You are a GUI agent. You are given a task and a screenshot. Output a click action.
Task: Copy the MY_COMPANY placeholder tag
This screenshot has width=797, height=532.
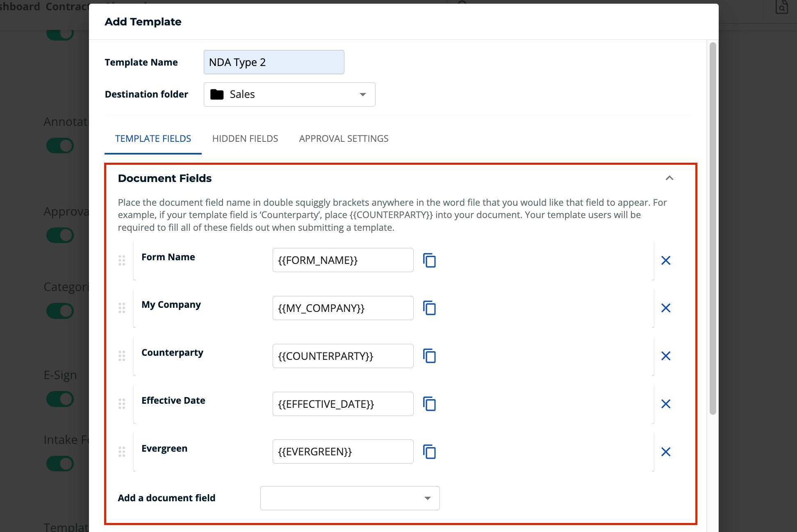tap(429, 308)
